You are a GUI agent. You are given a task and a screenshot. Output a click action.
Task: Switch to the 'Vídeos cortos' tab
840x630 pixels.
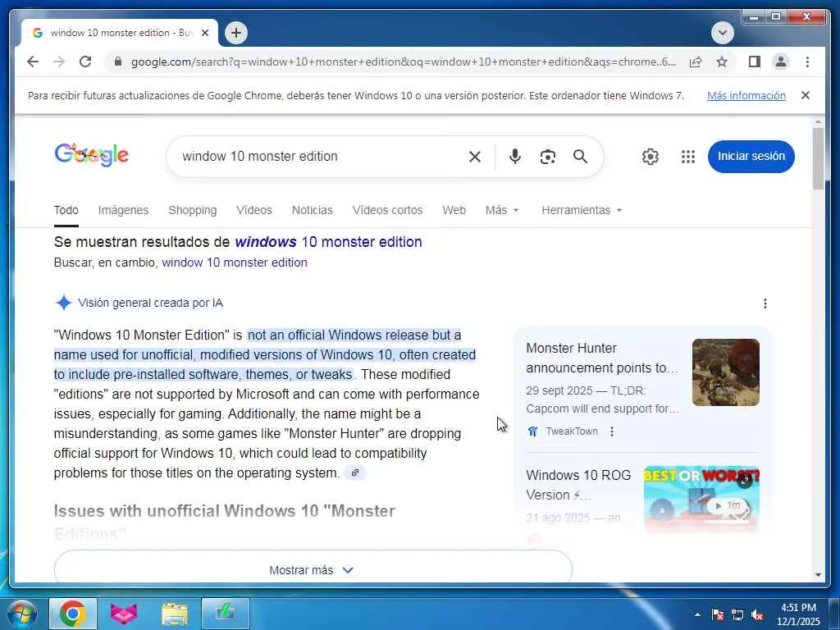[387, 210]
